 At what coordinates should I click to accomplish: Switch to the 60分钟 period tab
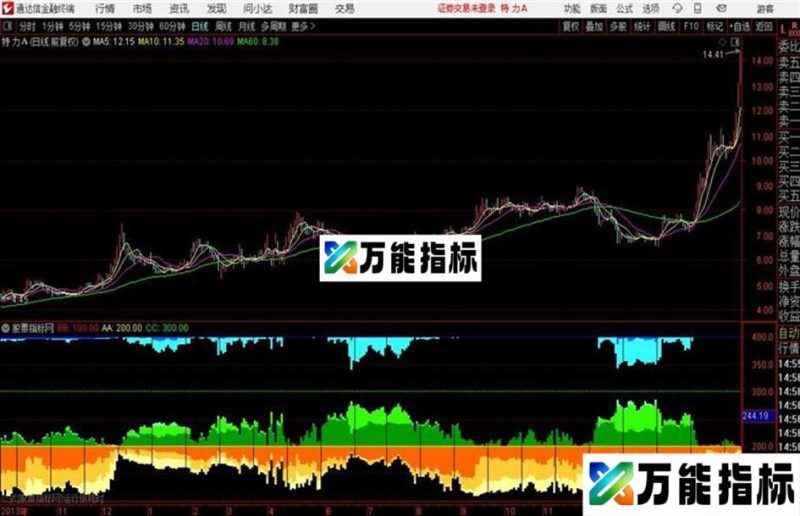(172, 27)
